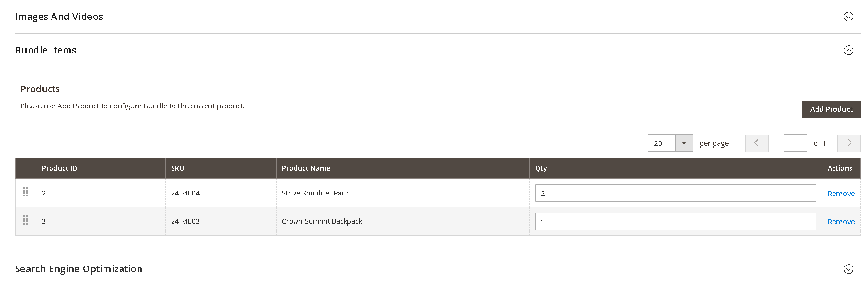Image resolution: width=868 pixels, height=284 pixels.
Task: Click the Product Name column header
Action: pyautogui.click(x=306, y=168)
